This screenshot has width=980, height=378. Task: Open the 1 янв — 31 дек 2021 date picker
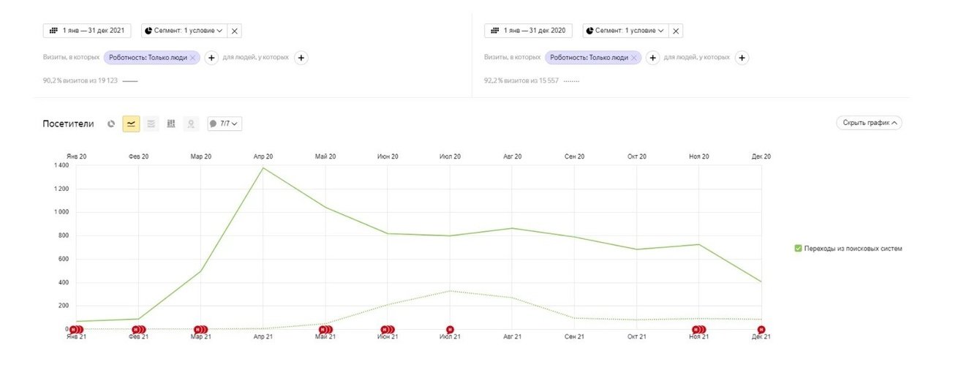click(87, 31)
